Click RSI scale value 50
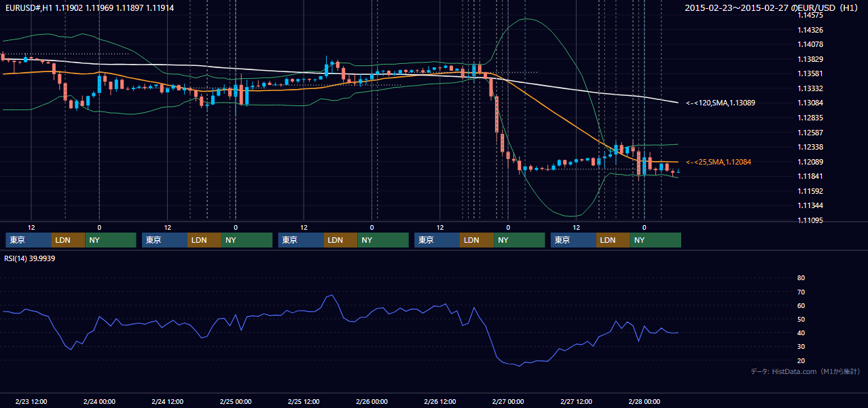Screen dimensions: 868x408 (x=801, y=319)
